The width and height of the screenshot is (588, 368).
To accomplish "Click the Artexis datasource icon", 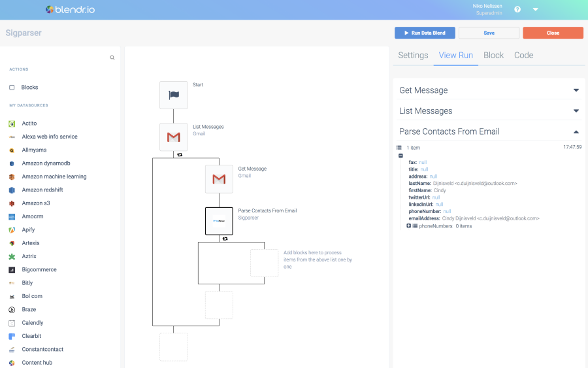I will pyautogui.click(x=12, y=243).
